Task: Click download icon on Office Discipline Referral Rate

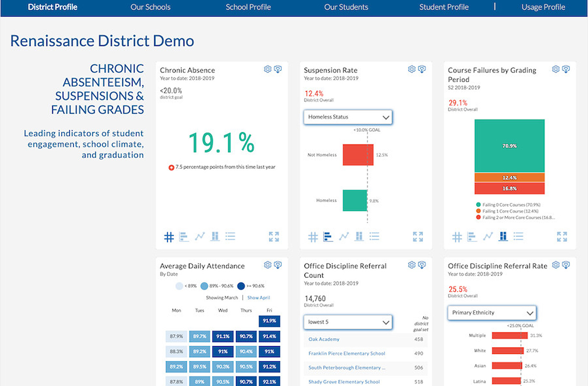Action: pyautogui.click(x=566, y=265)
